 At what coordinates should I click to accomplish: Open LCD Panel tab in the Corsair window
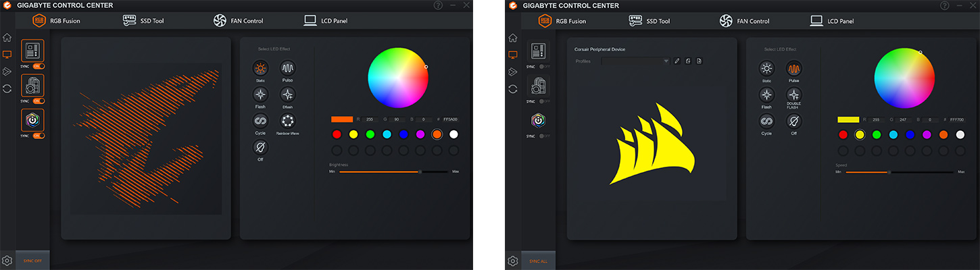[831, 21]
